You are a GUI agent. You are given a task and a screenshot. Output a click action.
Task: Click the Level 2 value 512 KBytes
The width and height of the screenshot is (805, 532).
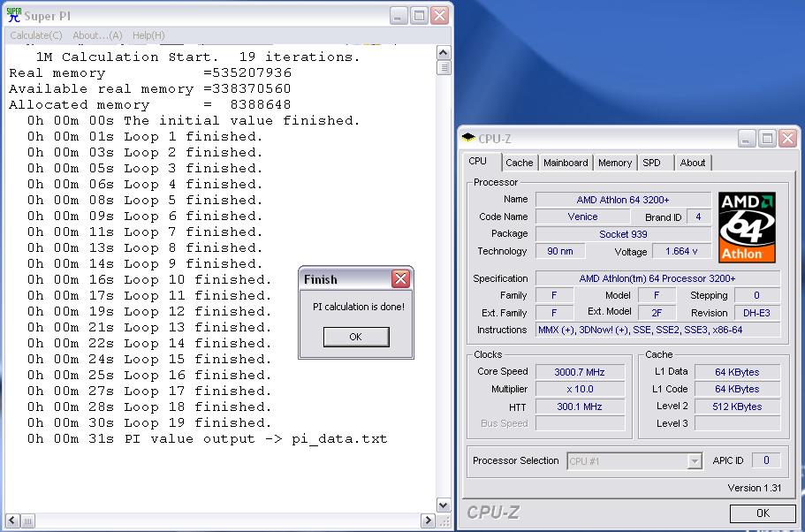[737, 407]
